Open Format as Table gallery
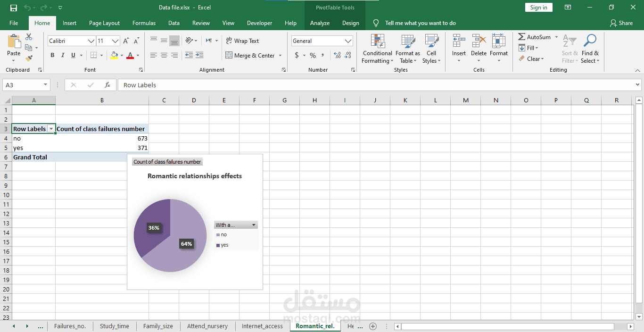Viewport: 644px width, 332px height. (x=408, y=49)
